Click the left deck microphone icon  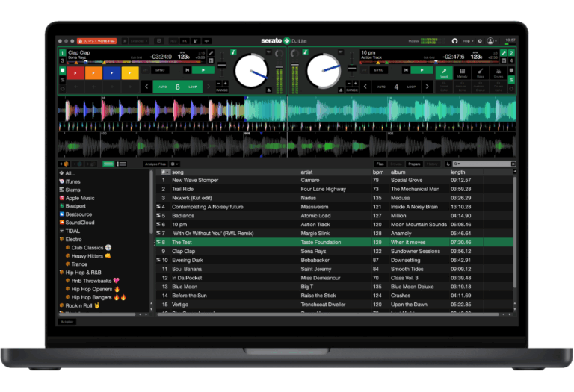click(211, 53)
